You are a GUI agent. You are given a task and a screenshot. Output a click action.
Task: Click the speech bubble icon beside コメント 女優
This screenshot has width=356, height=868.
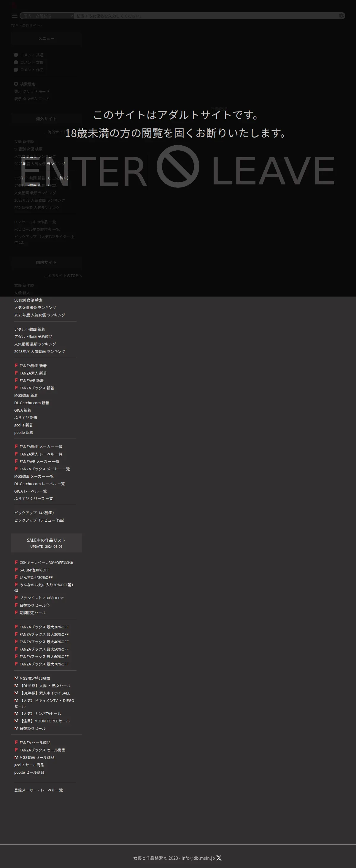coord(16,62)
